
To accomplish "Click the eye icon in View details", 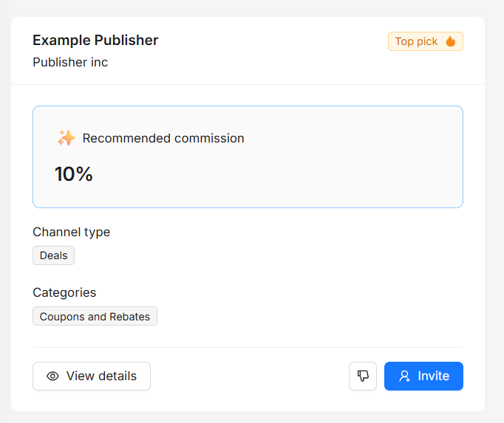I will [x=52, y=376].
